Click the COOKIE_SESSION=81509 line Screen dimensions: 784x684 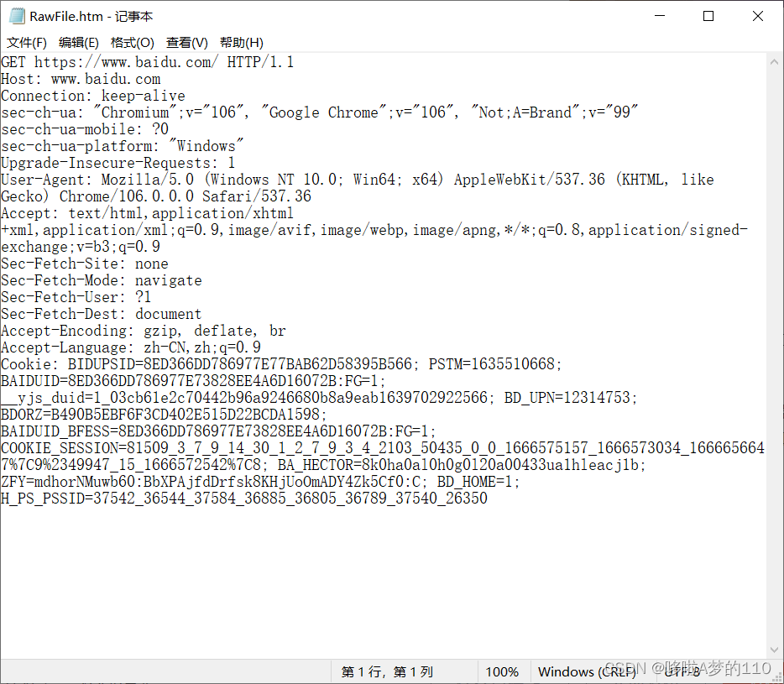tap(383, 448)
